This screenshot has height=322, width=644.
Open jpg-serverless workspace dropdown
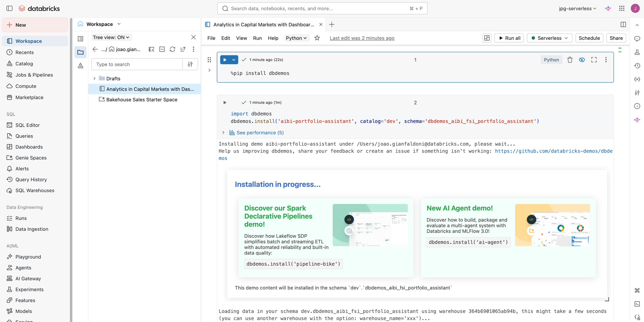[x=578, y=8]
